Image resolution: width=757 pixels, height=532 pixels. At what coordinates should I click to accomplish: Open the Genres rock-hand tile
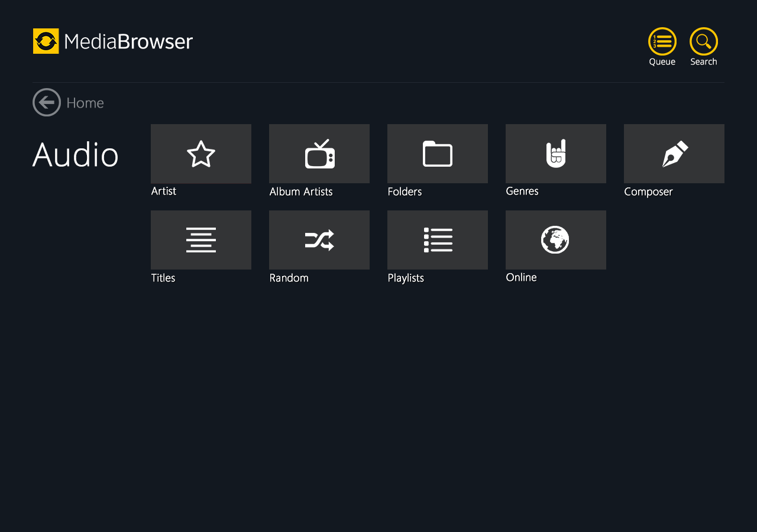556,154
